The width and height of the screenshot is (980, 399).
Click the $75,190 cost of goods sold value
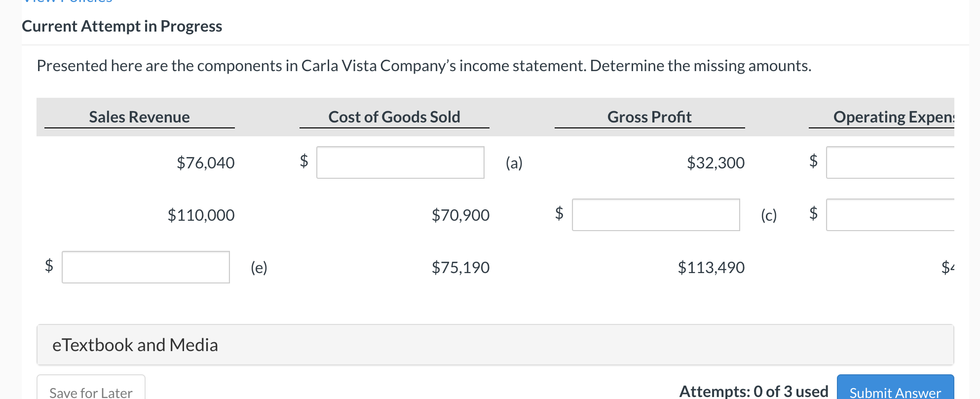pyautogui.click(x=460, y=268)
